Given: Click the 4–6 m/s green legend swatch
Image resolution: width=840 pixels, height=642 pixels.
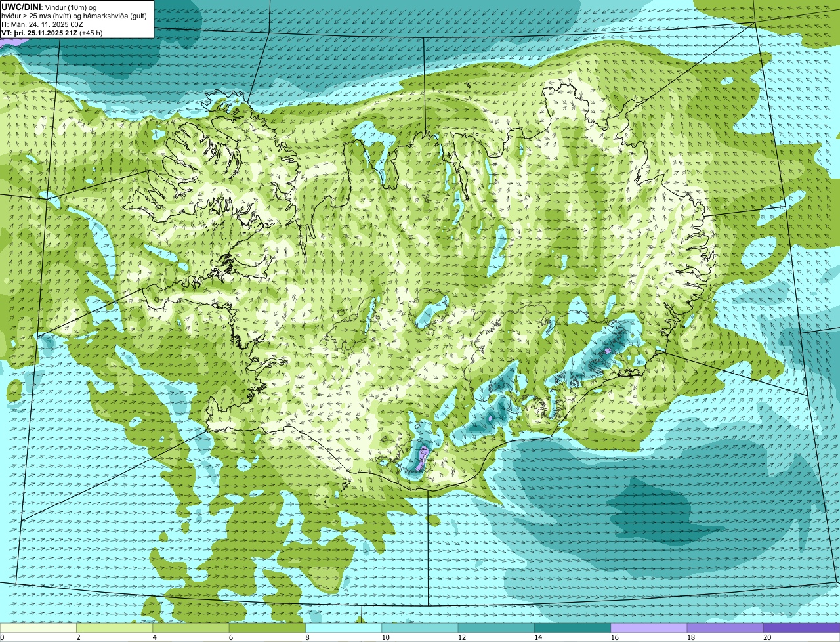Looking at the screenshot, I should (x=191, y=628).
